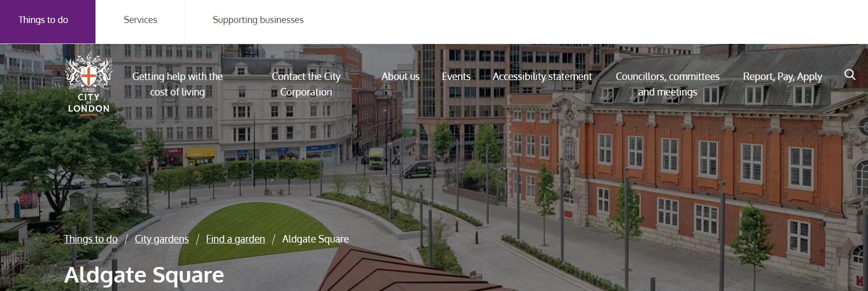Viewport: 868px width, 291px height.
Task: Click the Things to do breadcrumb link
Action: [90, 239]
